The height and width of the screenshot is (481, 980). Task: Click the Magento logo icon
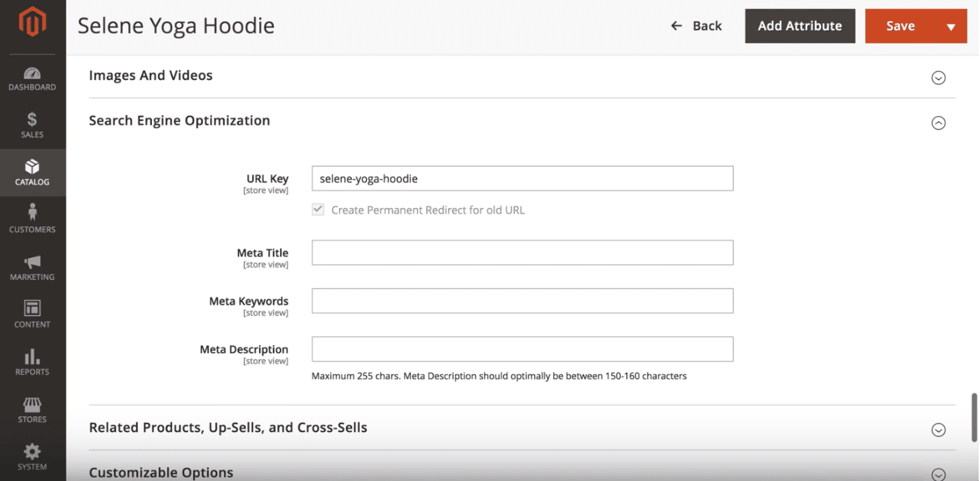[x=32, y=22]
